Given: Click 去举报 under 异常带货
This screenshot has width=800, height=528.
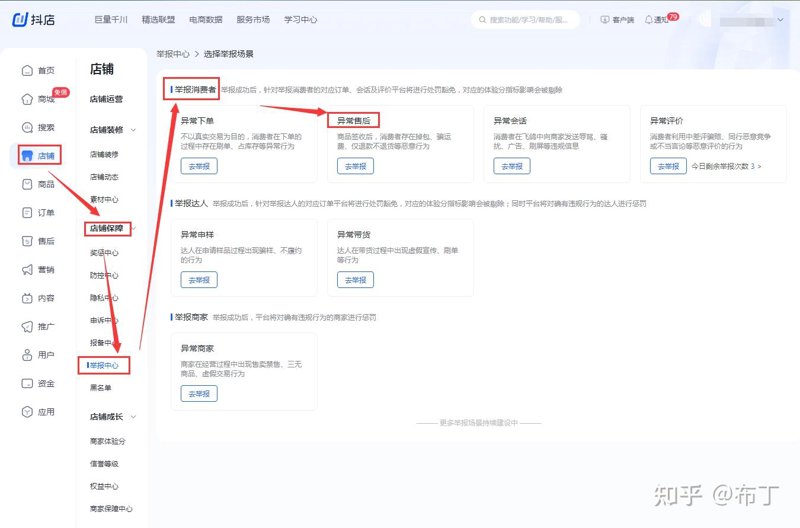Looking at the screenshot, I should 355,280.
